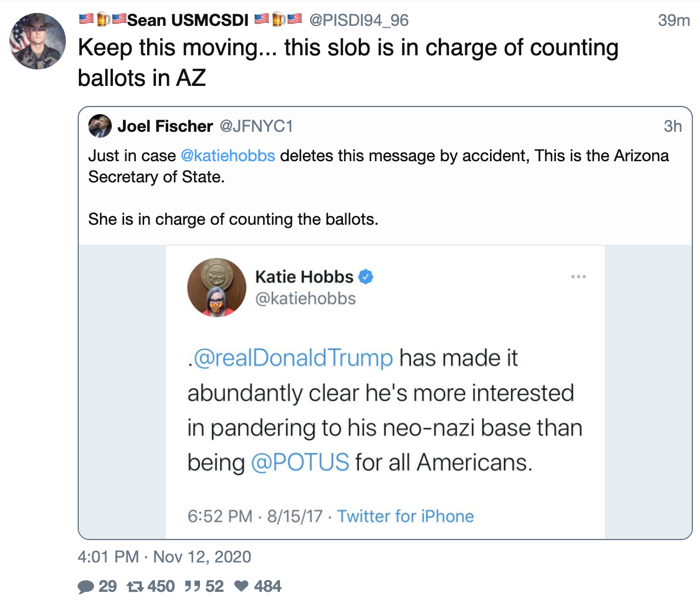This screenshot has width=700, height=606.
Task: Click Katie Hobbs' blue verified badge
Action: (366, 277)
